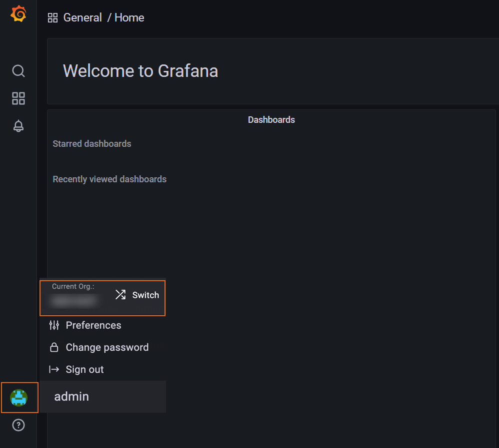Click the Starred dashboards heading
Image resolution: width=499 pixels, height=448 pixels.
point(92,144)
